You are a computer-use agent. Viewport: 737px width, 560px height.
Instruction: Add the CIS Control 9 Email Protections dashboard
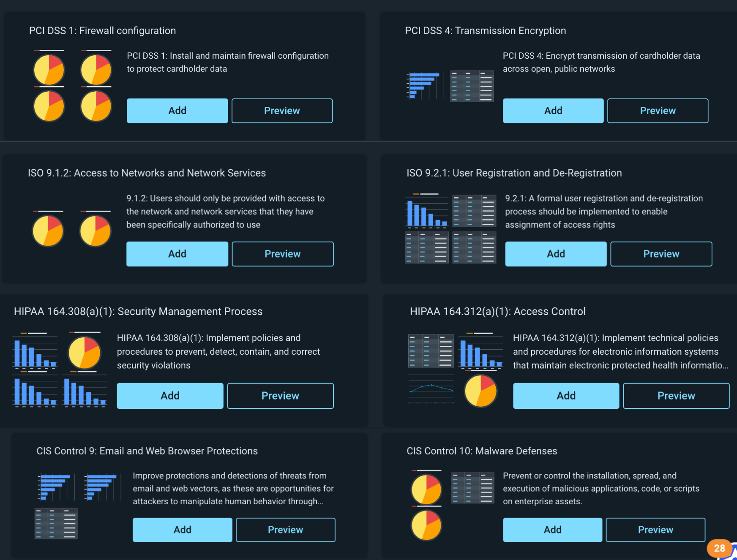click(182, 530)
